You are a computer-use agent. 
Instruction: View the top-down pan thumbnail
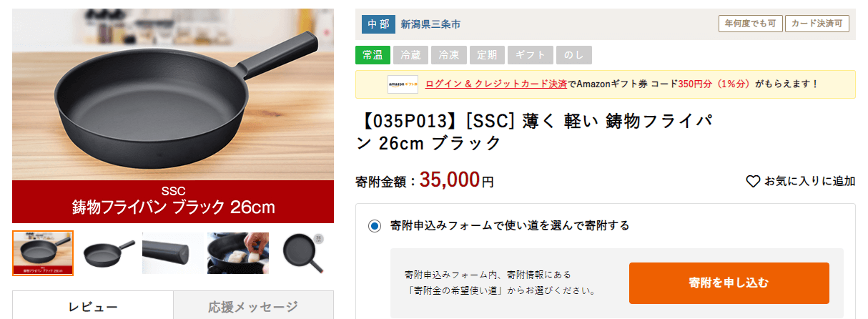pos(302,253)
